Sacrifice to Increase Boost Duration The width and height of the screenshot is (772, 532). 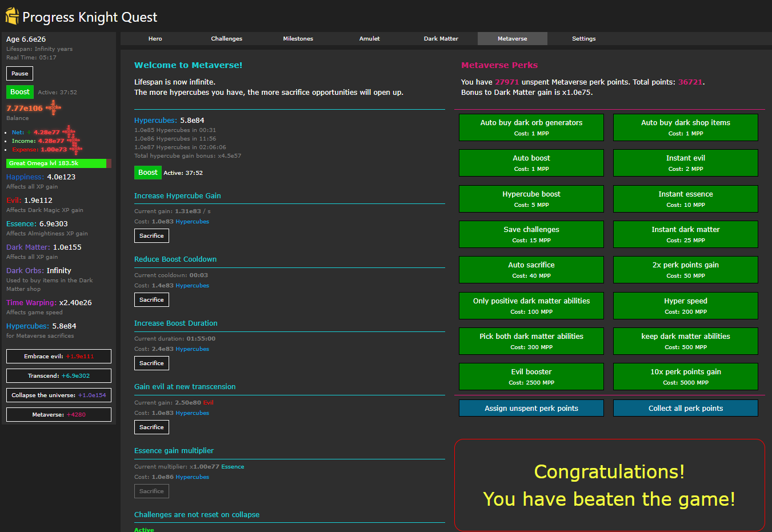tap(151, 363)
